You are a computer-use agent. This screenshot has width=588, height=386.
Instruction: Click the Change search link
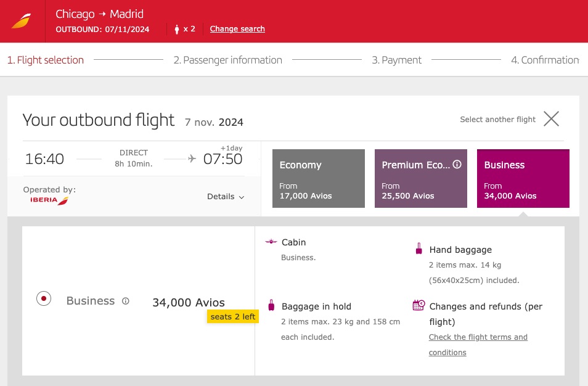click(237, 29)
